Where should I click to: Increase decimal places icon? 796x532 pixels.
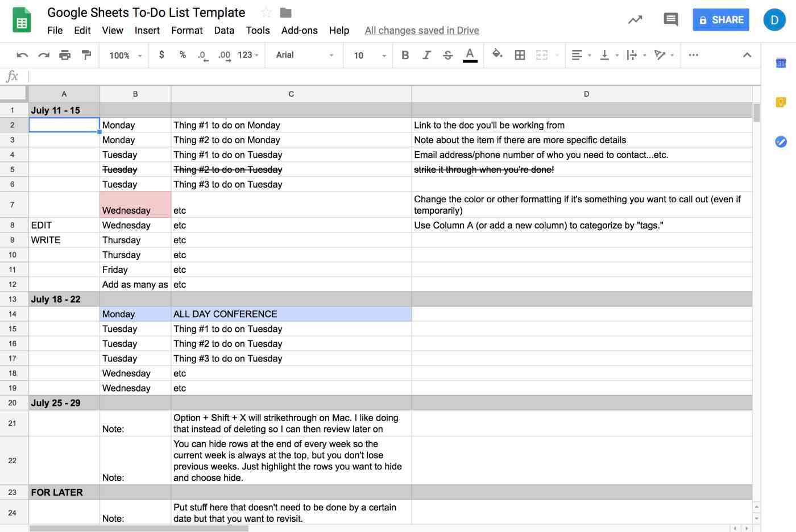(x=225, y=55)
